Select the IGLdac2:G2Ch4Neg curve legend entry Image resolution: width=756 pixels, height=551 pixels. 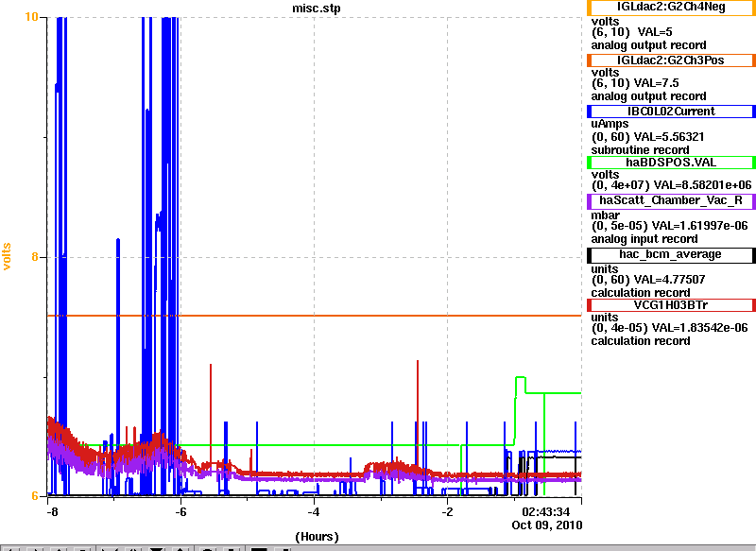[671, 8]
